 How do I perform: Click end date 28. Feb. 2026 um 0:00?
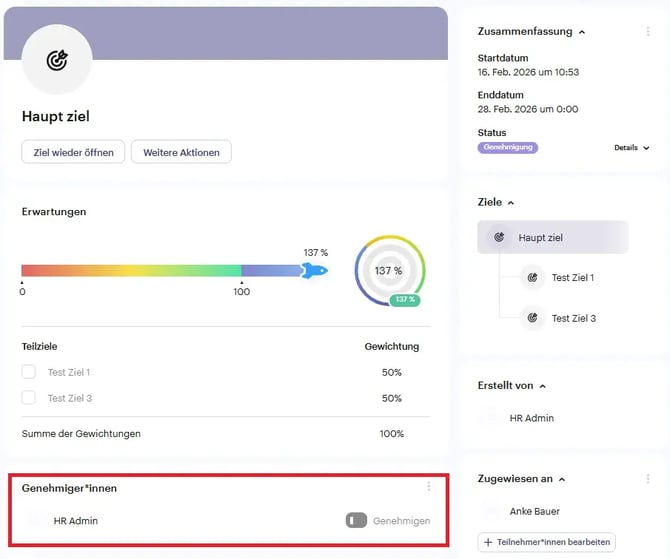[x=528, y=109]
